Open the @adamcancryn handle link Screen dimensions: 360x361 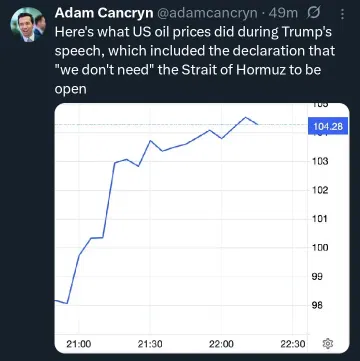click(207, 13)
